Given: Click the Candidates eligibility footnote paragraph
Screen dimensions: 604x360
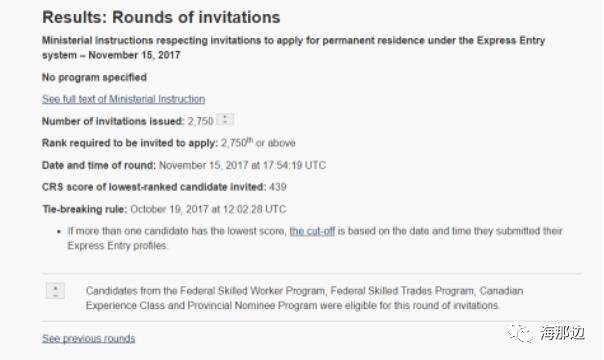Looking at the screenshot, I should 304,298.
